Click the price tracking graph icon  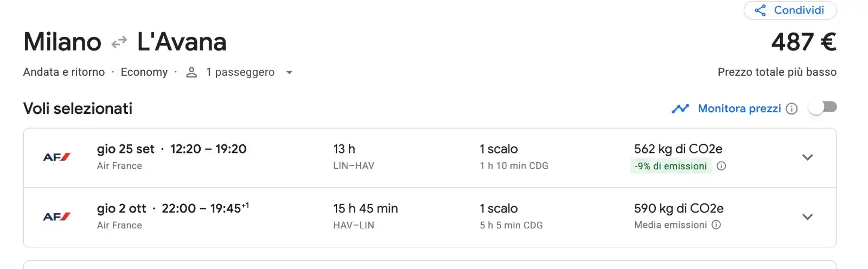[x=680, y=109]
